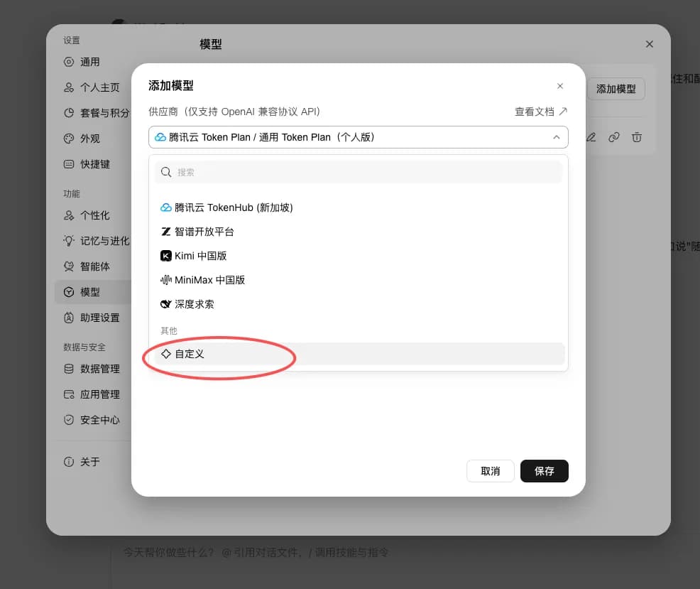Click the 安全中心 shield icon
This screenshot has height=589, width=700.
[68, 420]
